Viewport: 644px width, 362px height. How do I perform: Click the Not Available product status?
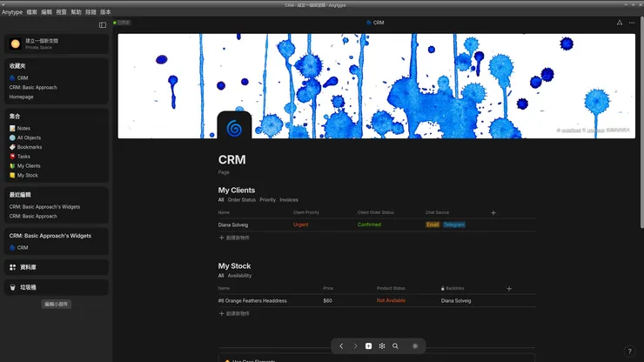pyautogui.click(x=391, y=301)
